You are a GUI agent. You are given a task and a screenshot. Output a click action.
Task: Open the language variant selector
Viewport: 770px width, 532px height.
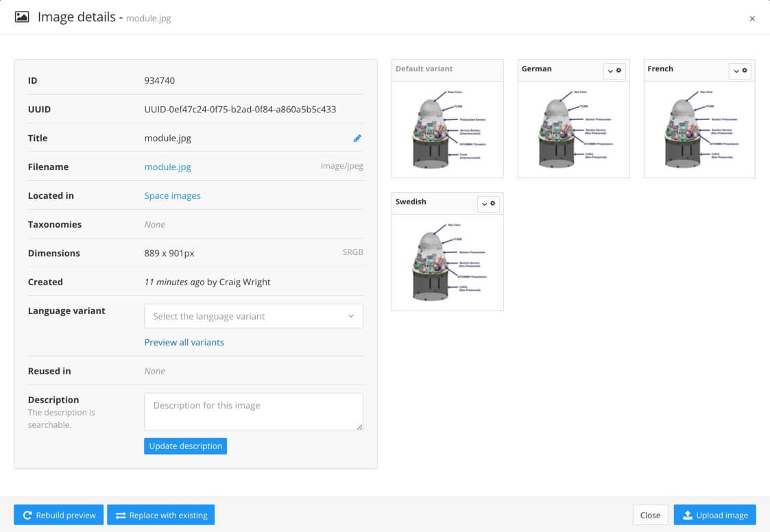pyautogui.click(x=253, y=316)
